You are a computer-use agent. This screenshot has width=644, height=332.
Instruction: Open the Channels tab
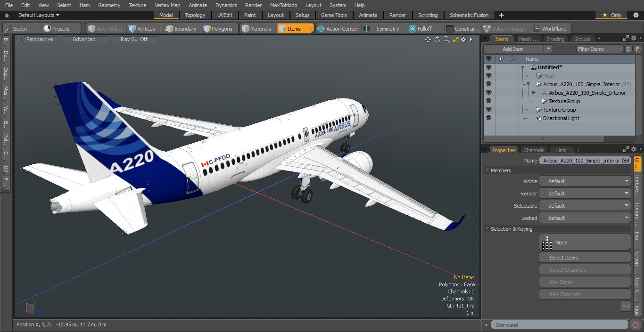click(x=534, y=150)
